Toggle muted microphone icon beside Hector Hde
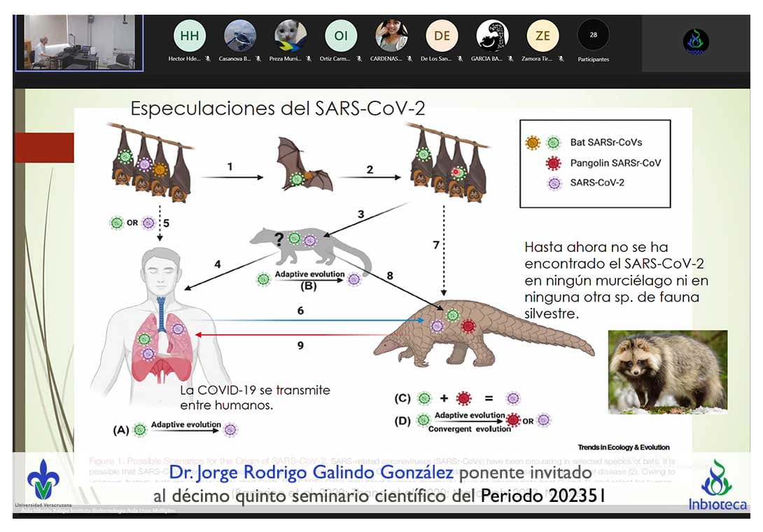 [x=208, y=59]
